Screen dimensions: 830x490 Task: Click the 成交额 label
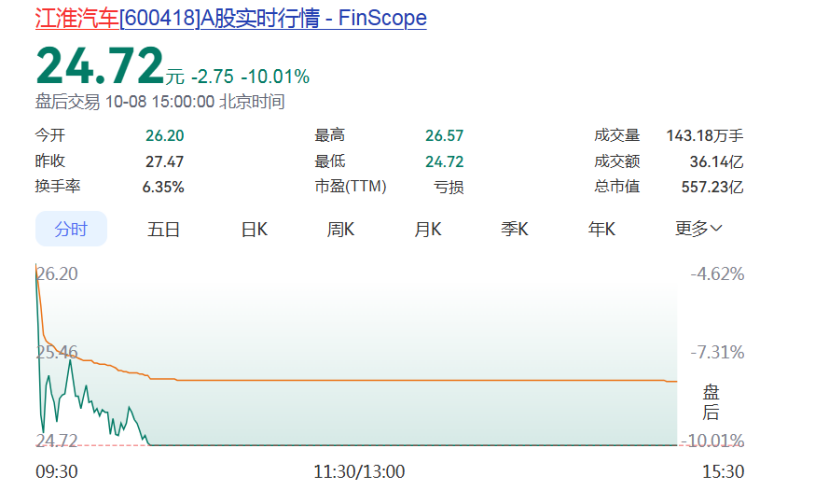click(x=617, y=161)
